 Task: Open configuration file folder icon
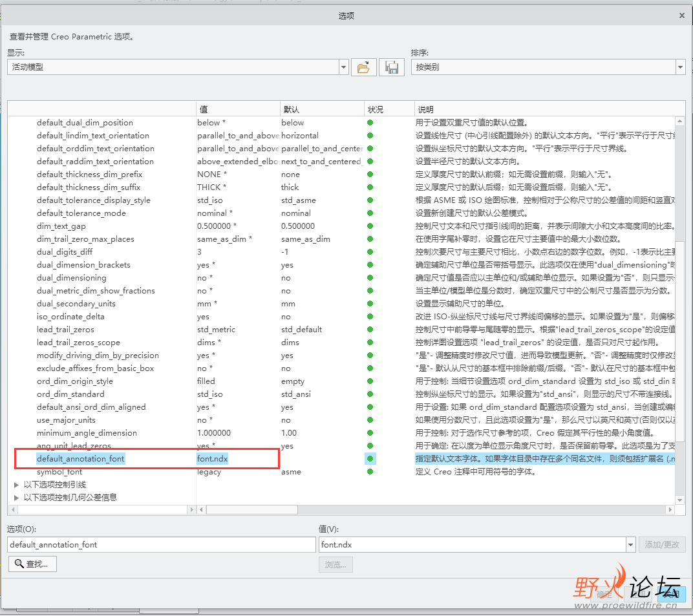[x=364, y=68]
